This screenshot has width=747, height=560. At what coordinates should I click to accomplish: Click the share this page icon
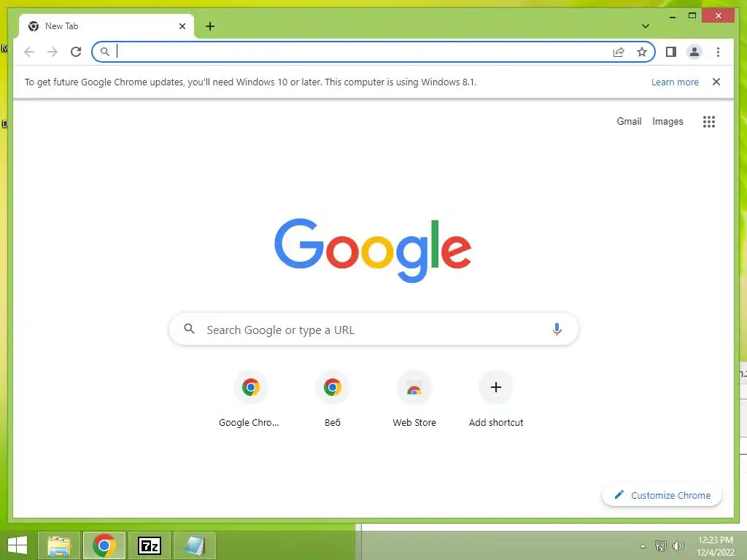coord(619,52)
